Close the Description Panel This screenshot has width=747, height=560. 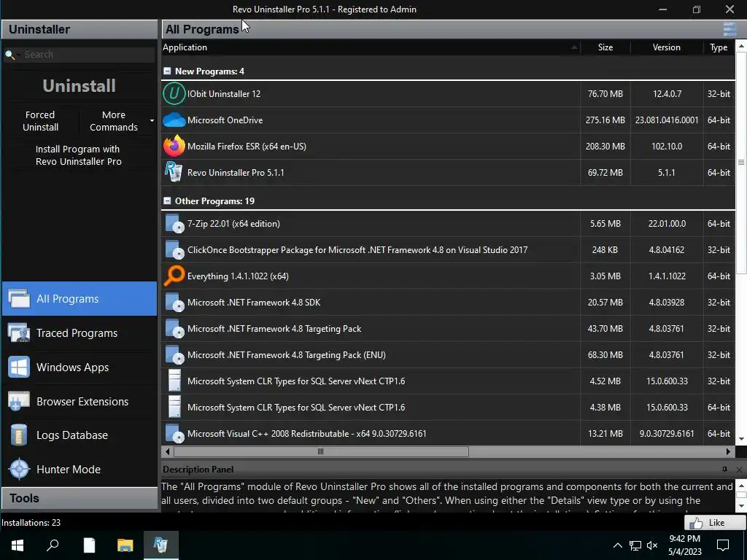coord(739,470)
